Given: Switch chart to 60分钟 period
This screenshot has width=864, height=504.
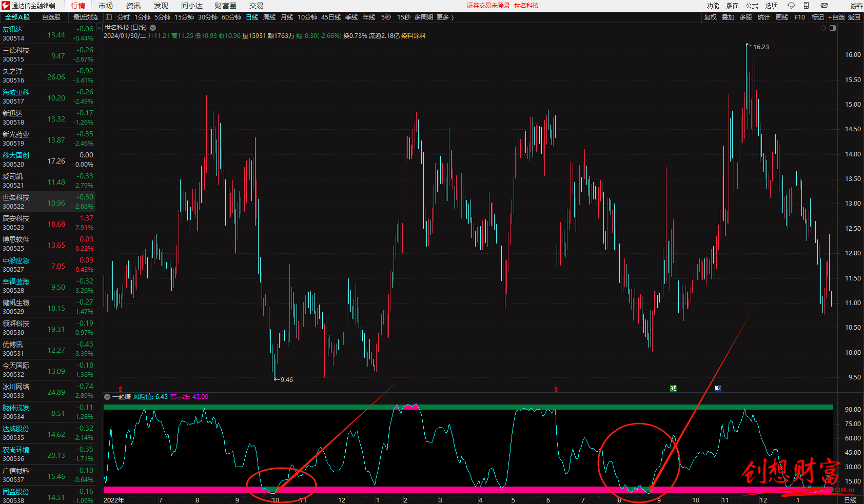Looking at the screenshot, I should 231,17.
